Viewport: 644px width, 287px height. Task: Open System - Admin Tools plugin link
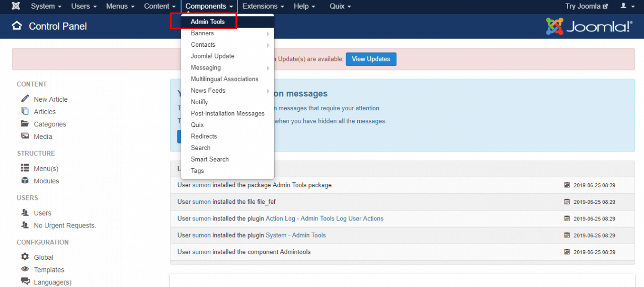[296, 235]
